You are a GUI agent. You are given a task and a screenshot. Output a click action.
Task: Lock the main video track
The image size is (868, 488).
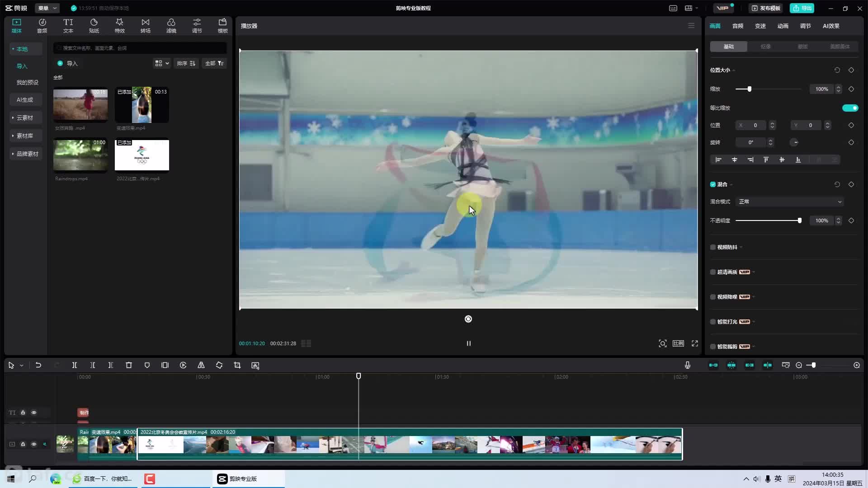23,444
